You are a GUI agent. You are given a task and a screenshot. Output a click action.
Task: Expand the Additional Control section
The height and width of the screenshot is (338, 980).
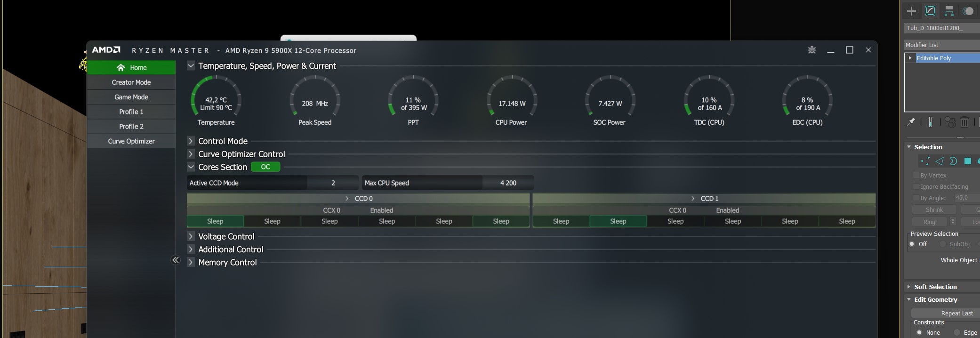coord(191,249)
